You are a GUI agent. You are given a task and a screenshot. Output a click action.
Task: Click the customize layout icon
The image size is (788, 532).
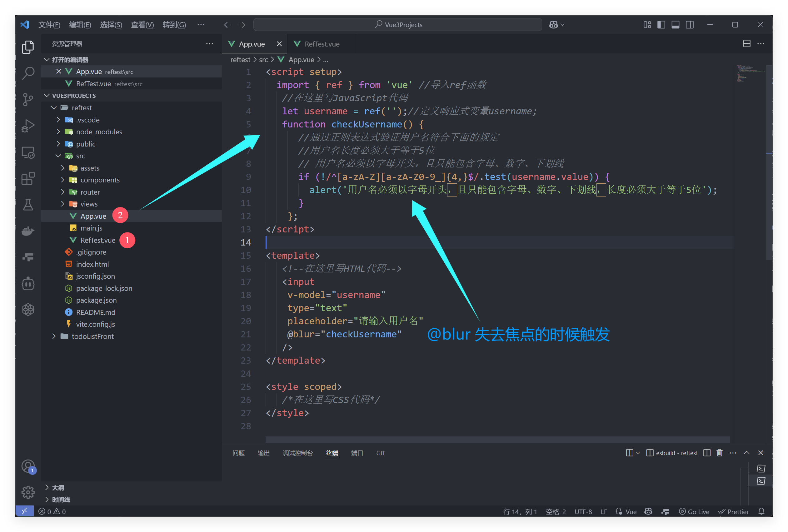pyautogui.click(x=647, y=25)
